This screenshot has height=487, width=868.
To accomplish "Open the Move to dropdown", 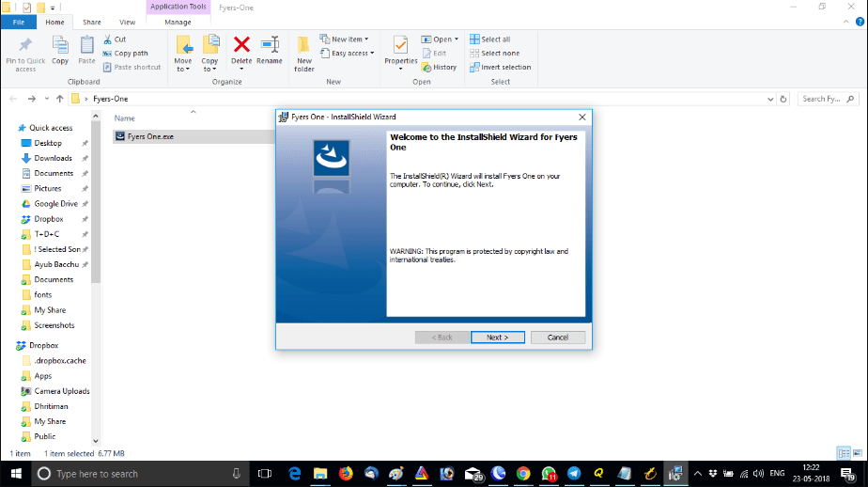I will coord(183,54).
